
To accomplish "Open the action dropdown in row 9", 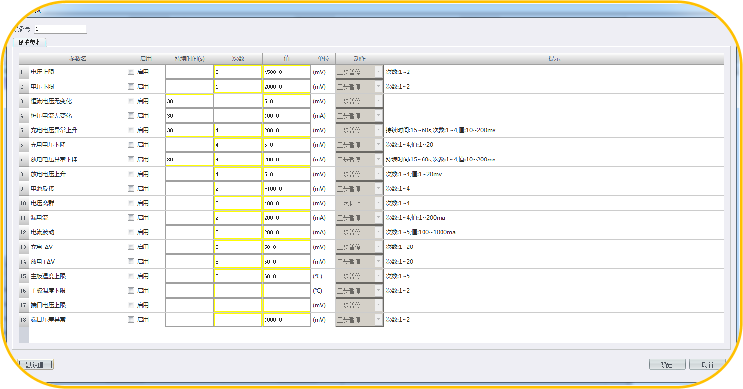I will pos(359,189).
